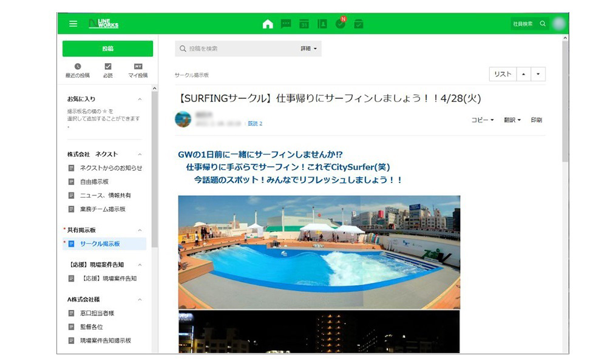Viewport: 607px width, 364px height.
Task: Go to Home via house icon
Action: tap(268, 24)
